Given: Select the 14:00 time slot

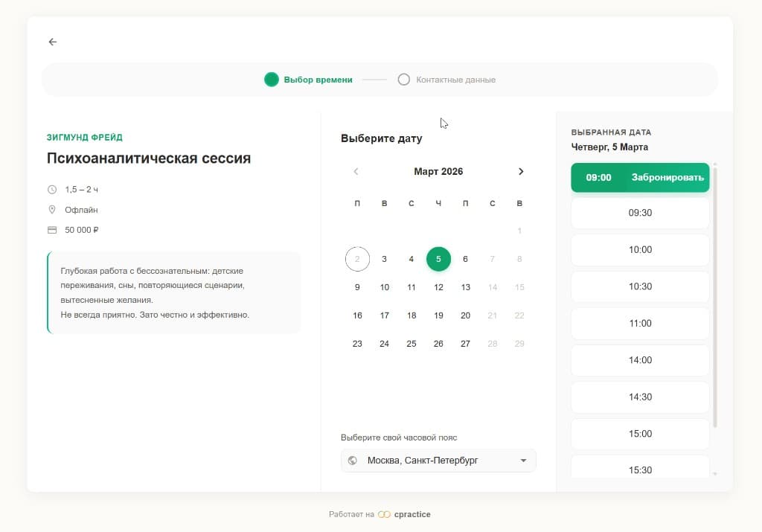Looking at the screenshot, I should (639, 360).
